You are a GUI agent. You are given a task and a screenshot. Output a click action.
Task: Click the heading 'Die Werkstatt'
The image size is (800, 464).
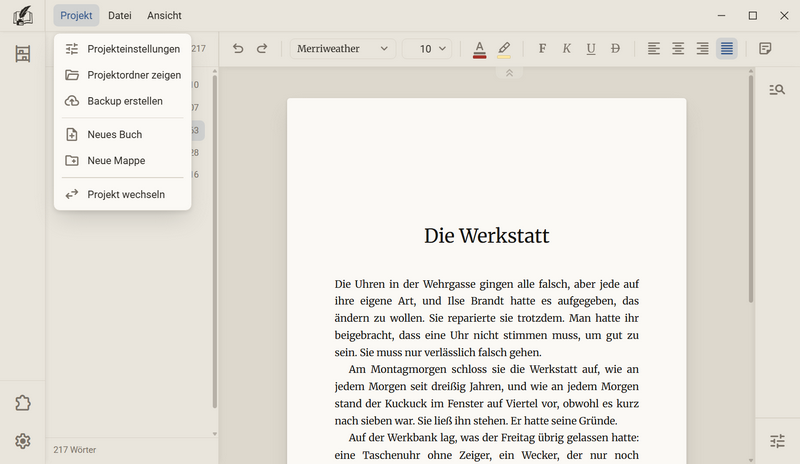click(487, 236)
